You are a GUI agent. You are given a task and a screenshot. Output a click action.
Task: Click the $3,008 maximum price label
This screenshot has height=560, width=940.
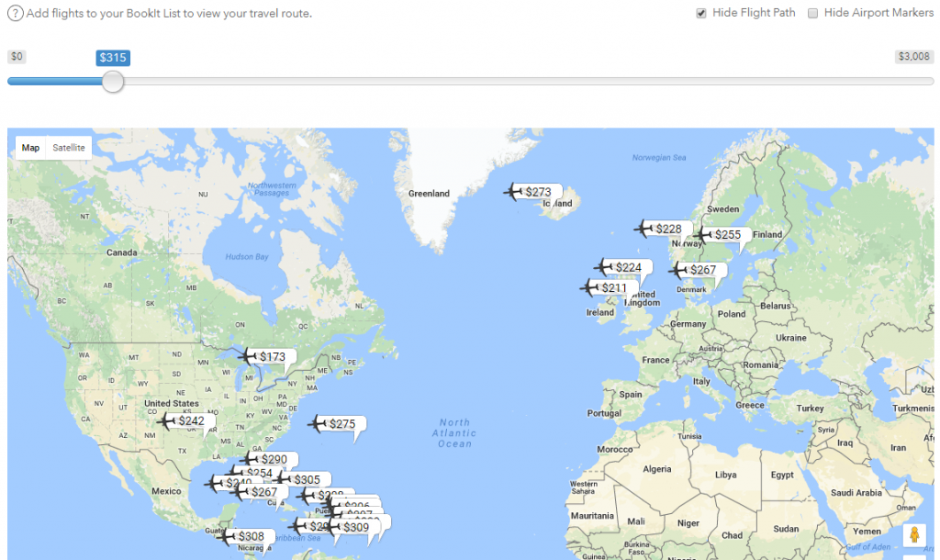pos(913,57)
